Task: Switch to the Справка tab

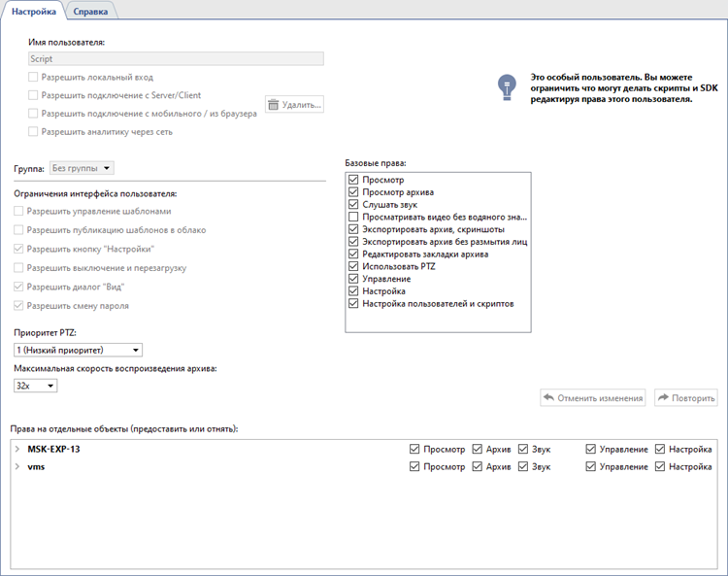Action: (x=91, y=12)
